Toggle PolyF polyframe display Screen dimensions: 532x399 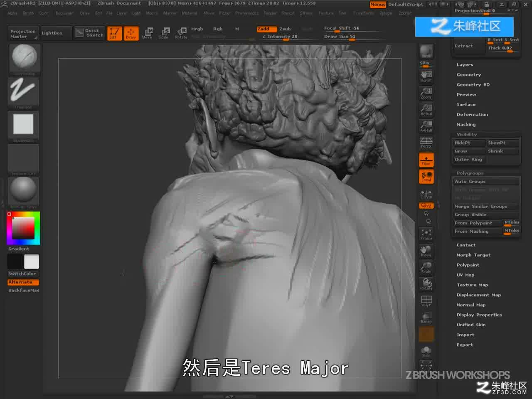426,301
